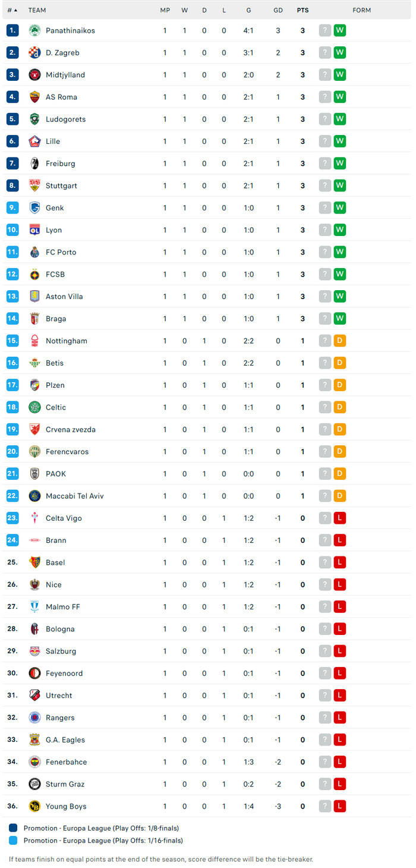This screenshot has height=868, width=416.
Task: Click the Young Boys team logo
Action: (x=34, y=806)
